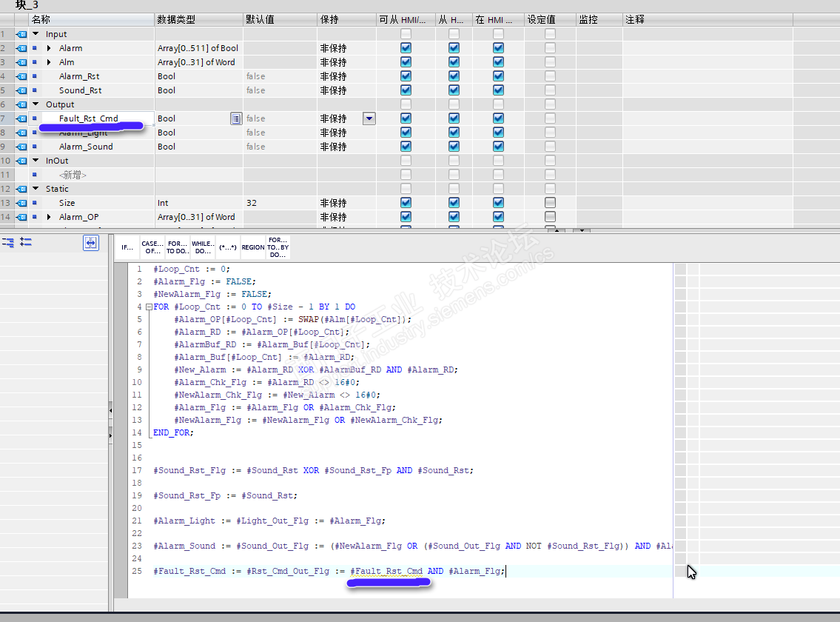The width and height of the screenshot is (840, 622).
Task: Insert a REGION code template
Action: [253, 247]
